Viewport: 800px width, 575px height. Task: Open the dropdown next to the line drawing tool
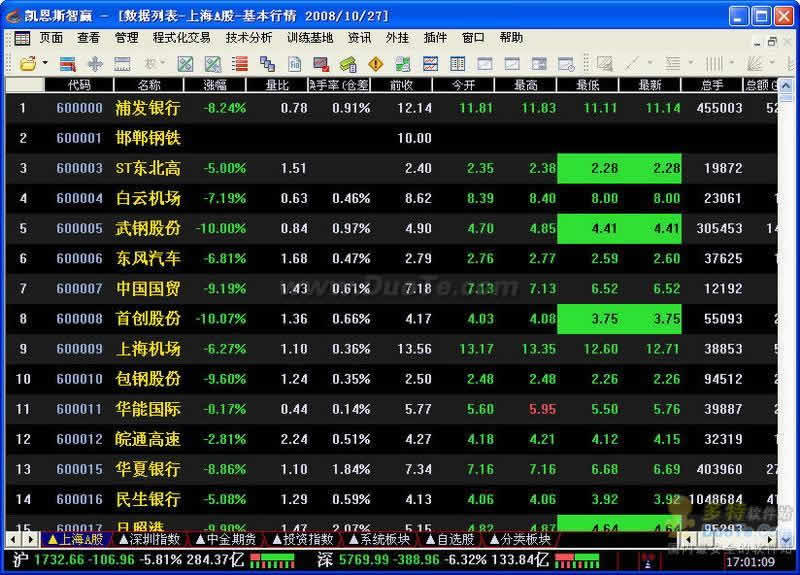(x=650, y=63)
